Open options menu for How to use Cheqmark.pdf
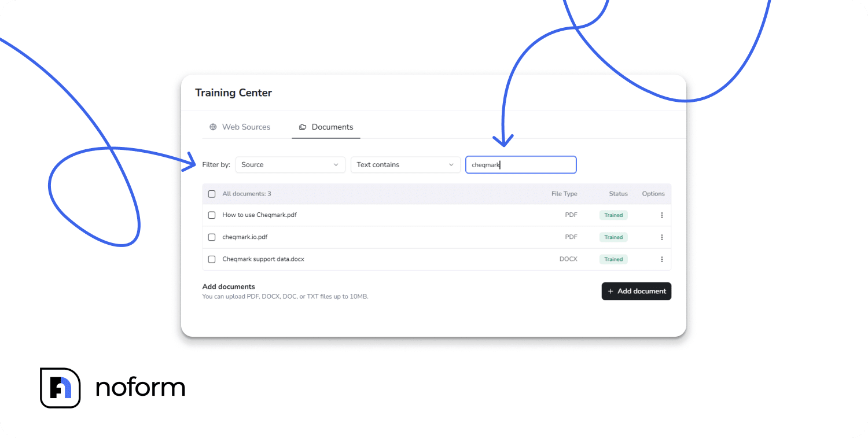The height and width of the screenshot is (438, 868). [661, 215]
